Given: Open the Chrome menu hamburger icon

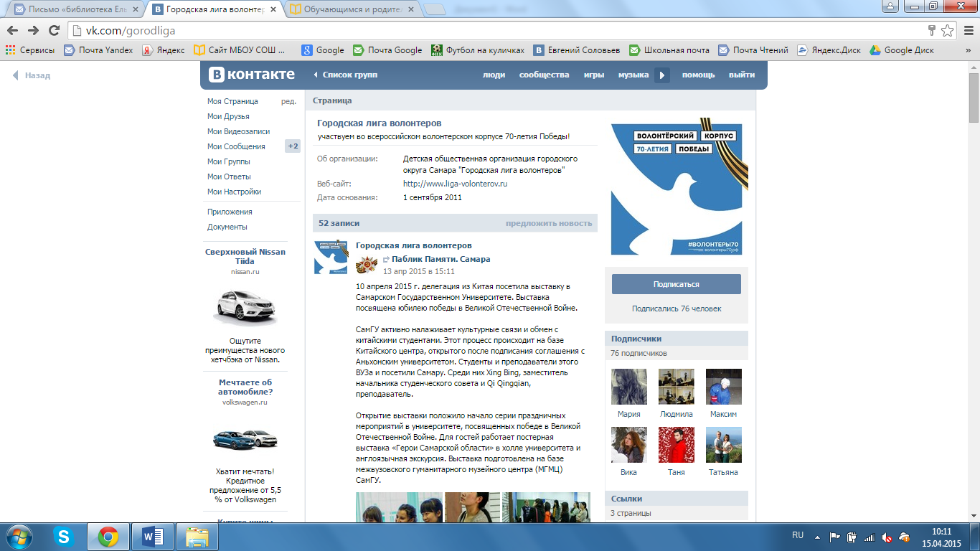Looking at the screenshot, I should (x=968, y=30).
